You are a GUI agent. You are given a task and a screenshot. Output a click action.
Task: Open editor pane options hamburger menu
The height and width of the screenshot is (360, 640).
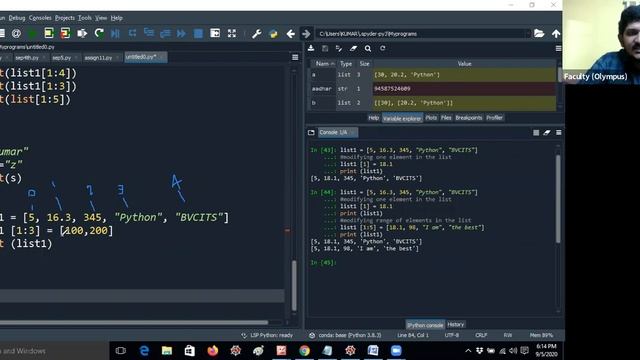click(295, 58)
